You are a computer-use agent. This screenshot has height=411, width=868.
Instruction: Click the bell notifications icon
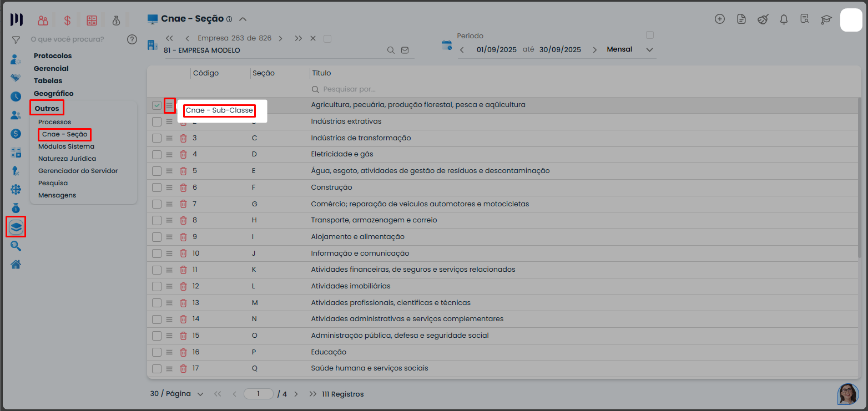coord(784,19)
